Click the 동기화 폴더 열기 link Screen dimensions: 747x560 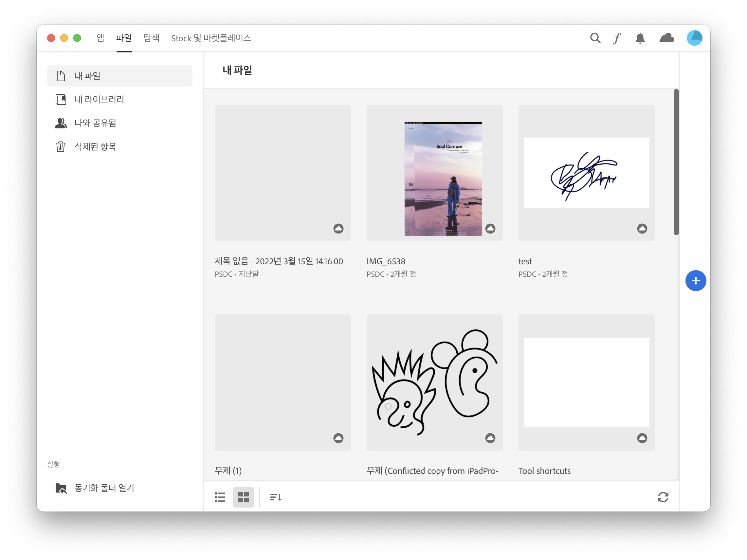pos(104,488)
